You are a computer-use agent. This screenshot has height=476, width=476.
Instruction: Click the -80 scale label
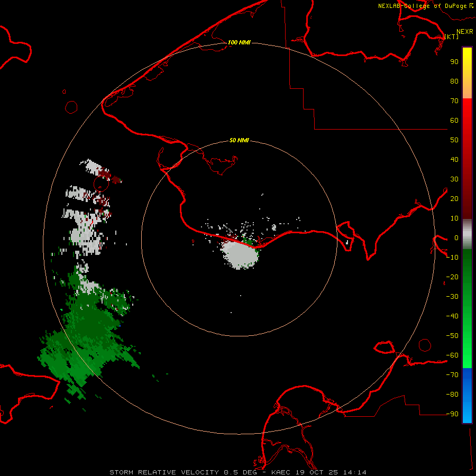click(452, 395)
